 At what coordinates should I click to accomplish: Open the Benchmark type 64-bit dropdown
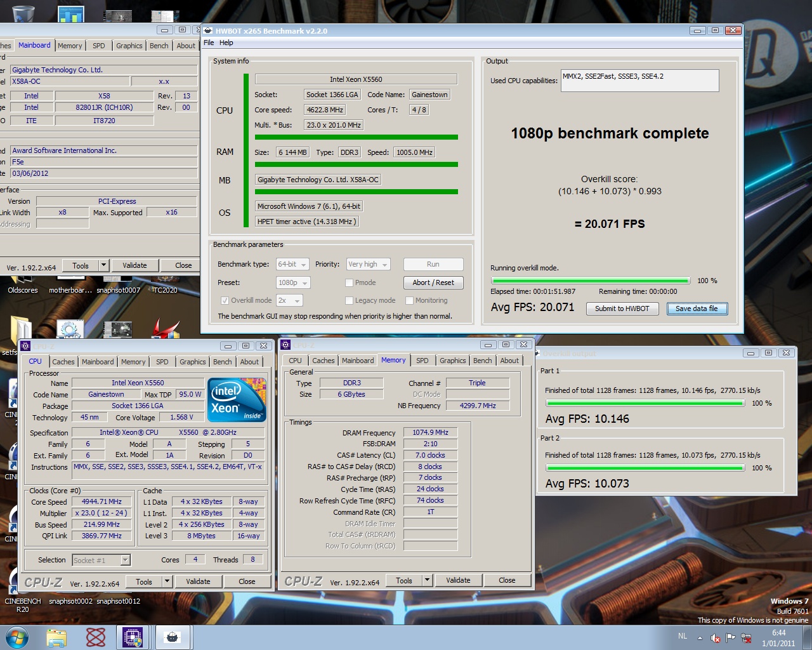(x=292, y=264)
